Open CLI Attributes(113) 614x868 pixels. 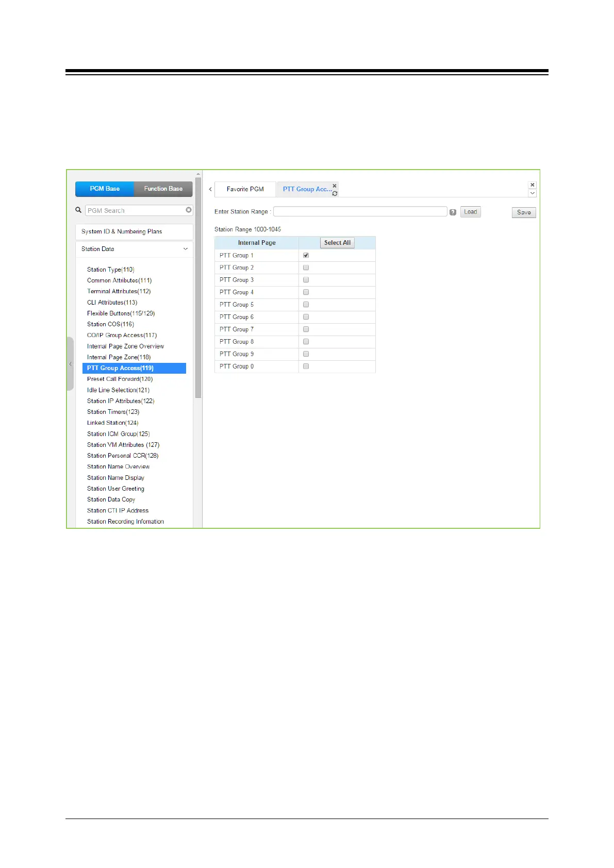[x=112, y=303]
